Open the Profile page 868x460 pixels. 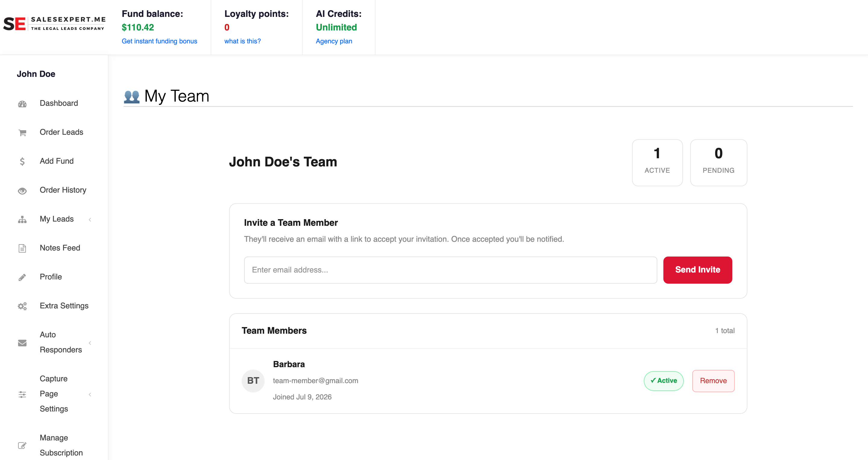[51, 277]
